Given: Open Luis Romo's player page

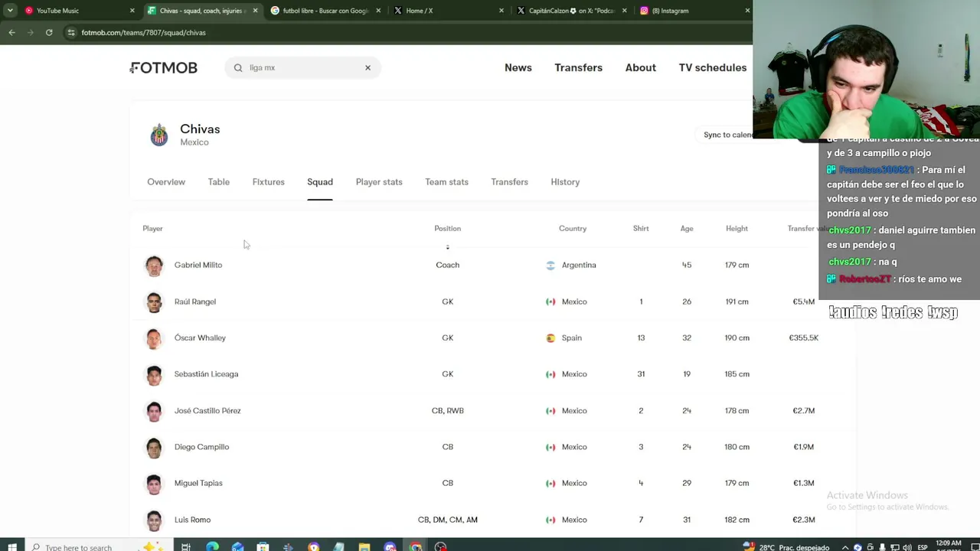Looking at the screenshot, I should 192,520.
